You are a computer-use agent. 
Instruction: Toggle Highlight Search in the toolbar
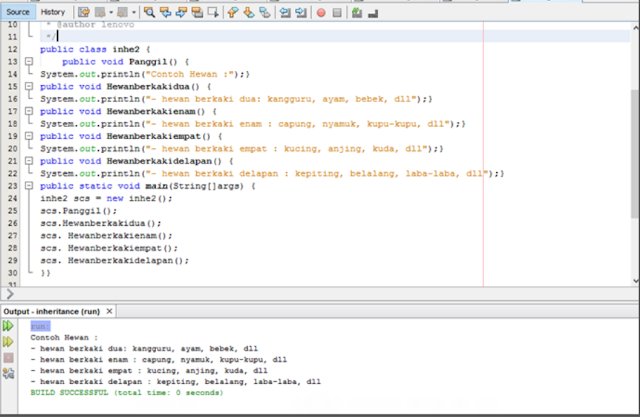197,13
